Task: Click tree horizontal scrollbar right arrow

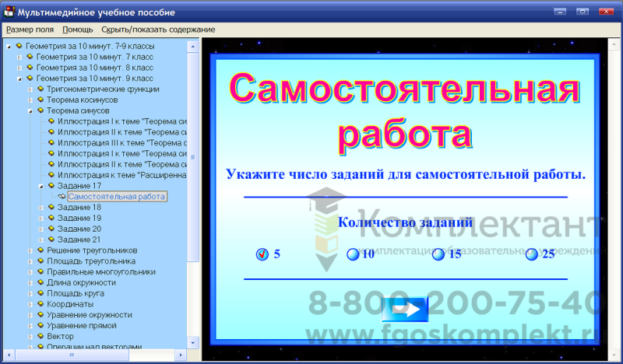Action: [x=181, y=355]
